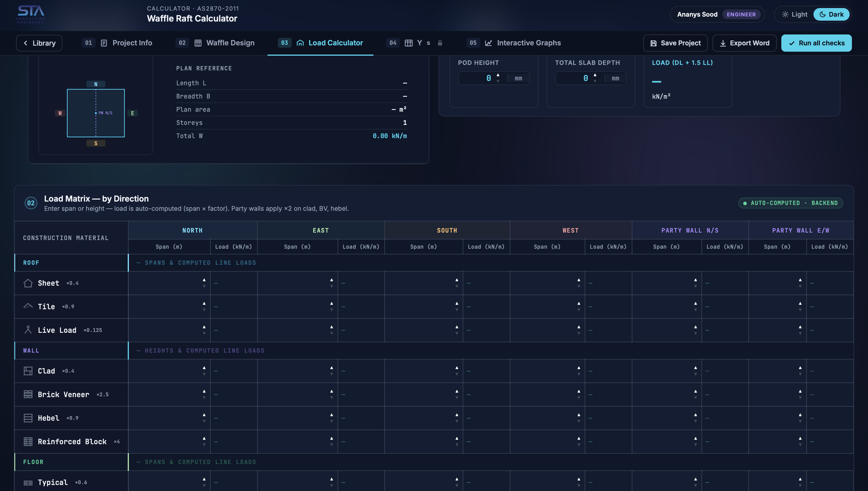
Task: Click the plan orientation diagram rectangle
Action: point(96,113)
